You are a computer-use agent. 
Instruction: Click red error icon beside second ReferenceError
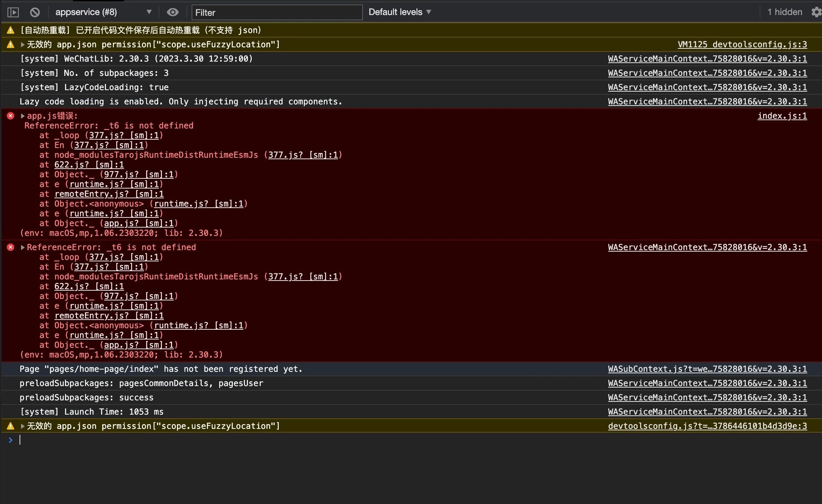click(11, 247)
